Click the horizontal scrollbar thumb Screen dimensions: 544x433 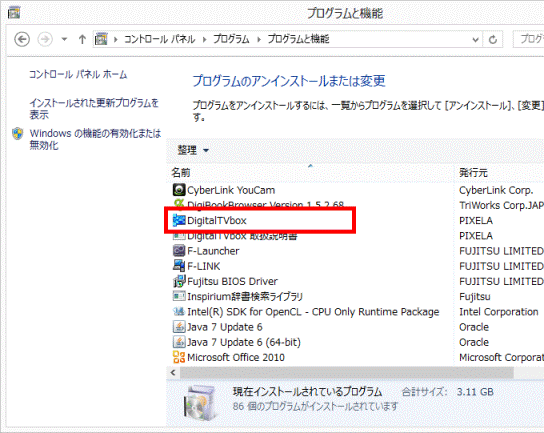347,373
